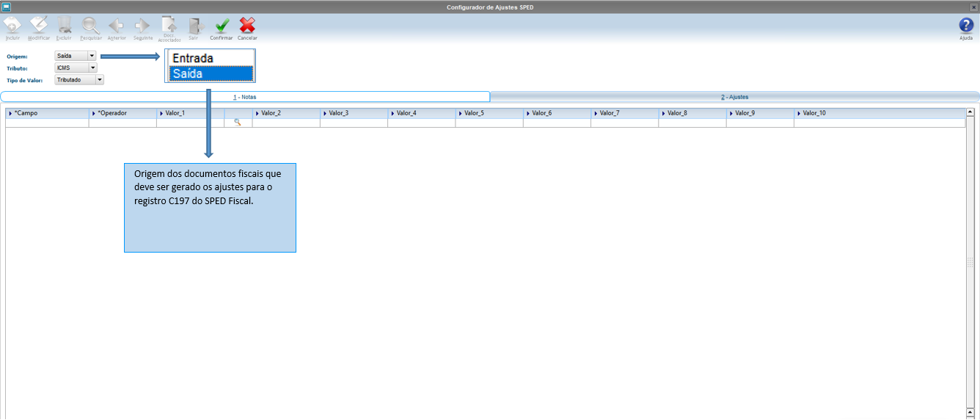Close the Configurador de Ajustes SPED window
Viewport: 980px width, 420px height.
973,7
